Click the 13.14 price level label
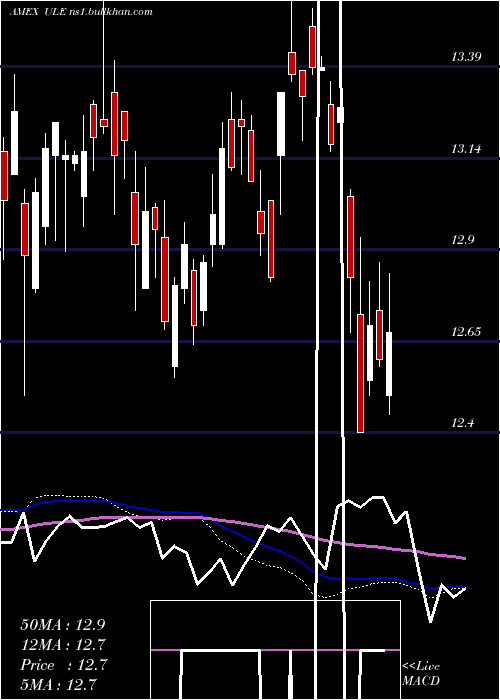 click(x=466, y=149)
